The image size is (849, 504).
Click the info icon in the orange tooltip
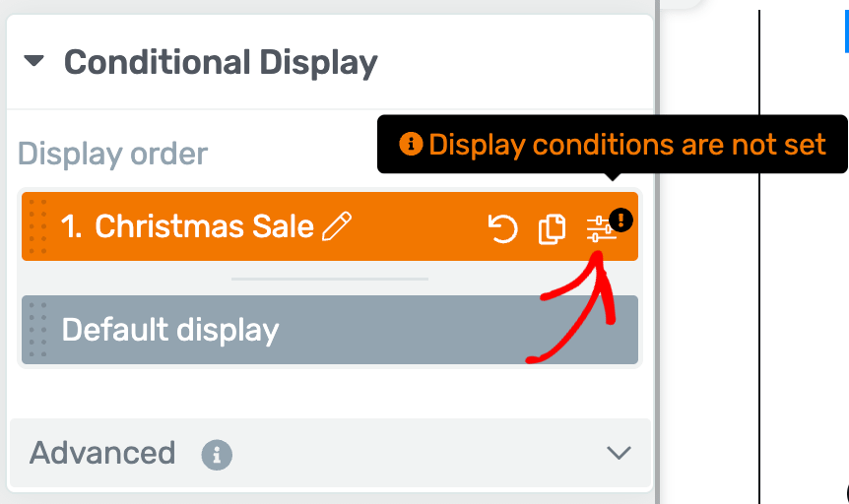point(411,144)
